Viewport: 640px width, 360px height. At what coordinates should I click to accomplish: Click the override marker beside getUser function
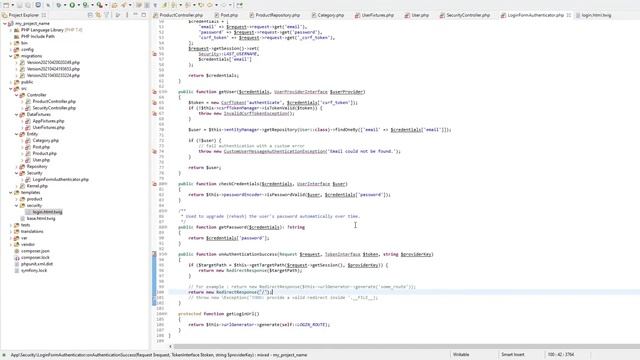(154, 92)
